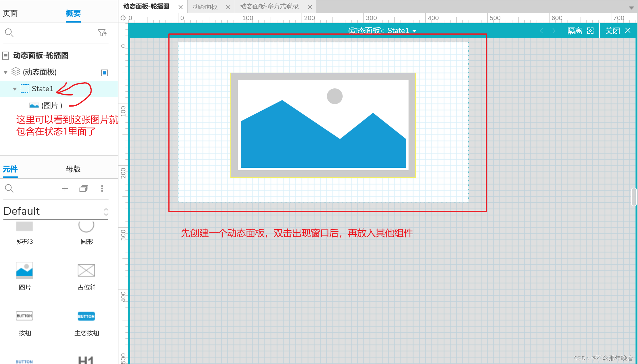
Task: Click the library folder stack icon
Action: [83, 188]
